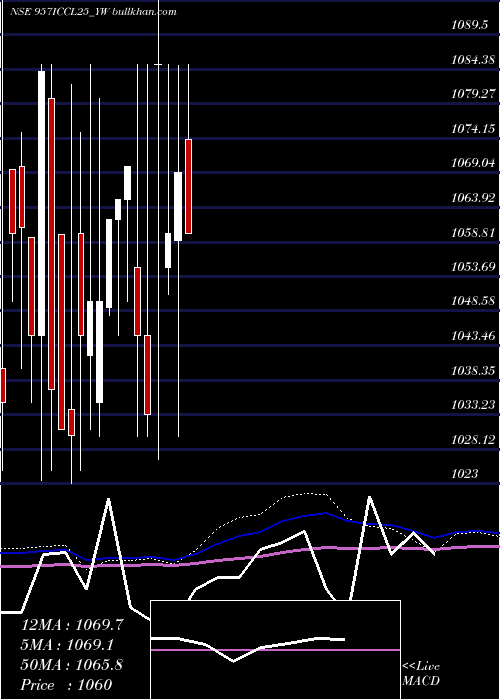500x700 pixels.
Task: Click the 1038.35 price axis label
Action: [473, 370]
